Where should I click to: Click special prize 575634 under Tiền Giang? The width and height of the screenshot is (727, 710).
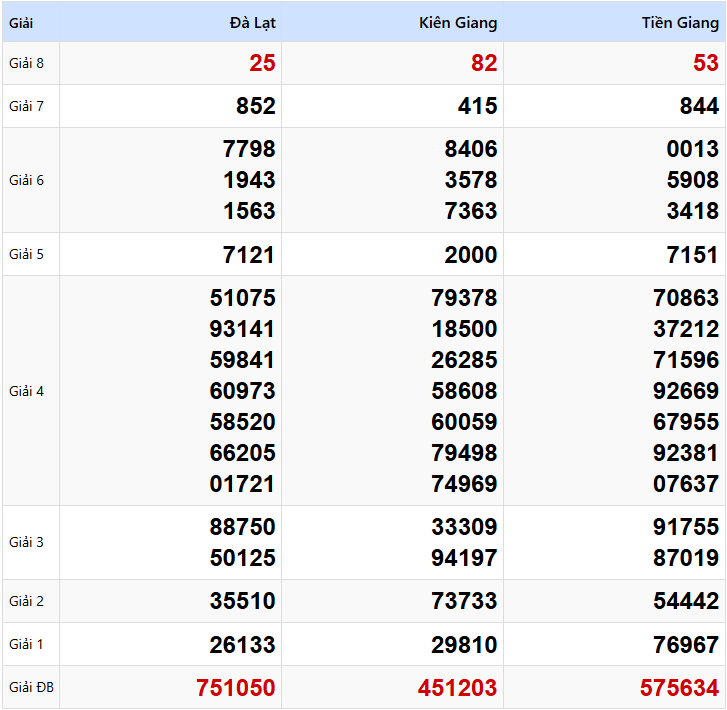coord(680,688)
